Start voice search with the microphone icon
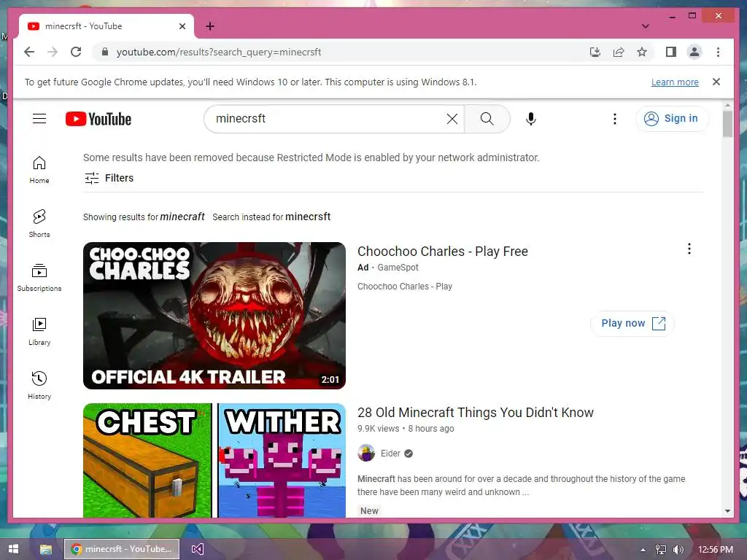 (531, 119)
